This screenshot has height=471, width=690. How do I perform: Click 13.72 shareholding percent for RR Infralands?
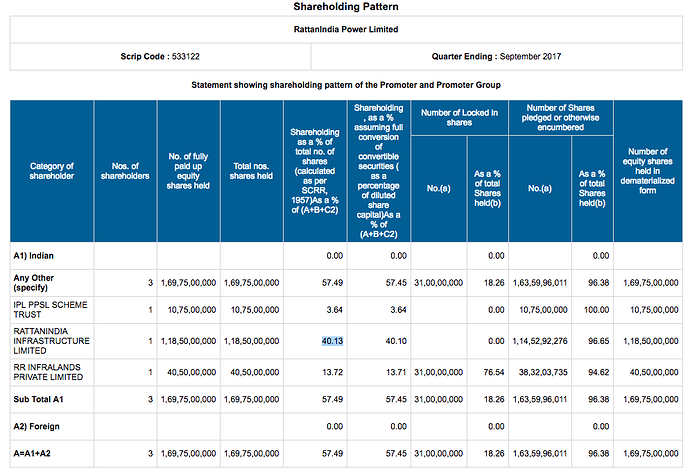(x=332, y=372)
